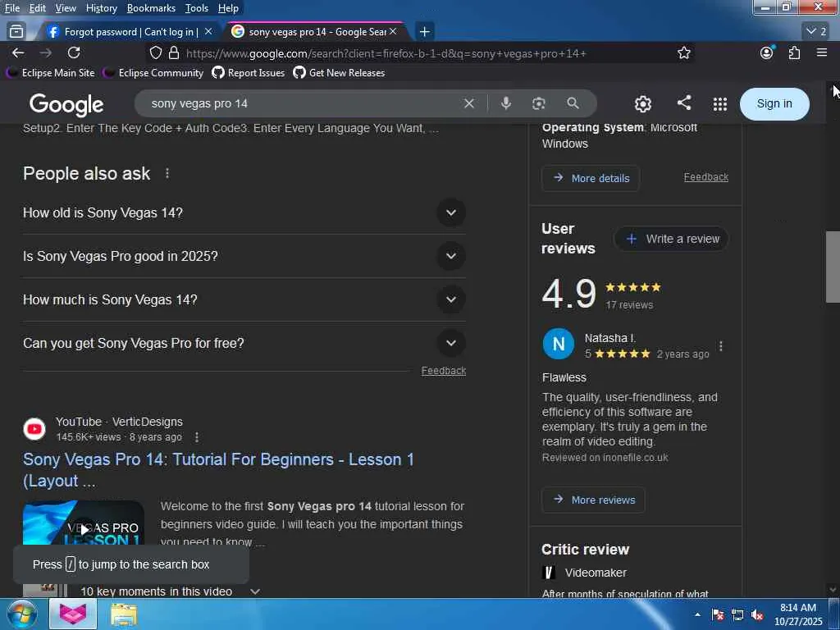Screen dimensions: 840x630
Task: Open the extensions puzzle icon
Action: coord(794,53)
